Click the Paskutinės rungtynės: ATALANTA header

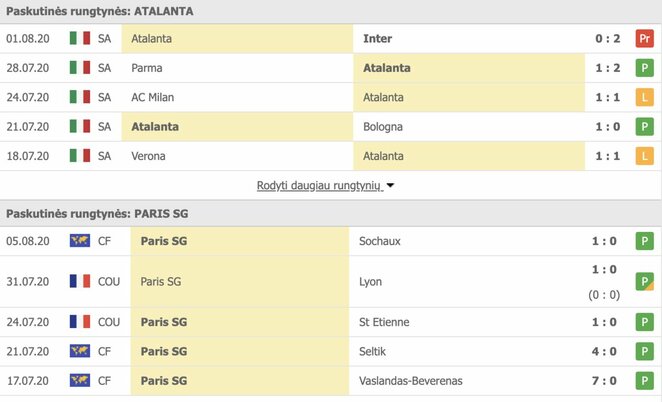pos(100,11)
